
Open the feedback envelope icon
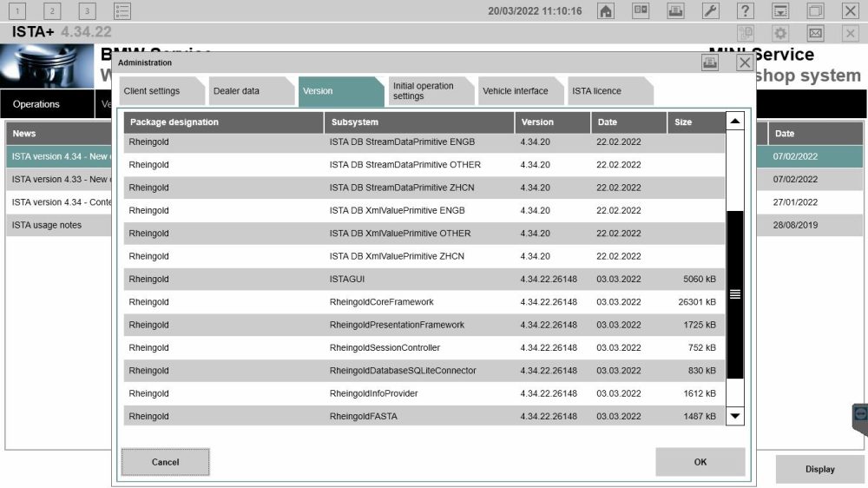815,33
